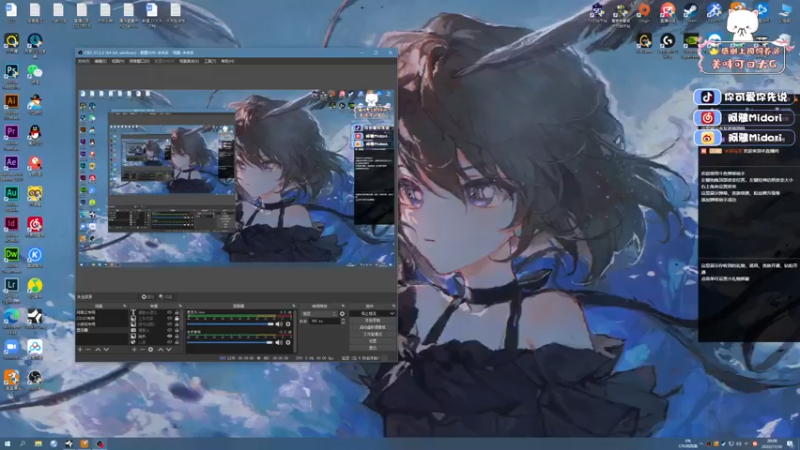Screen dimensions: 800x450
Task: Open File Explorer from taskbar
Action: click(38, 444)
